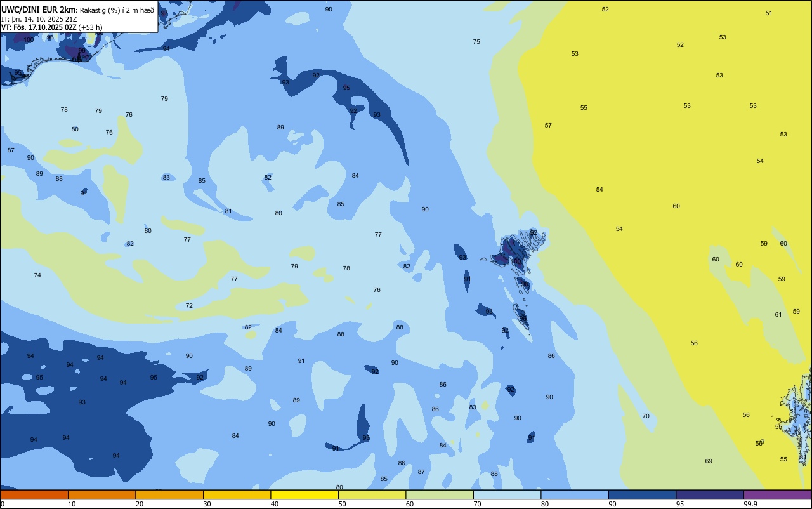Click the pale blue 70–80 legend swatch
The height and width of the screenshot is (509, 812).
507,494
